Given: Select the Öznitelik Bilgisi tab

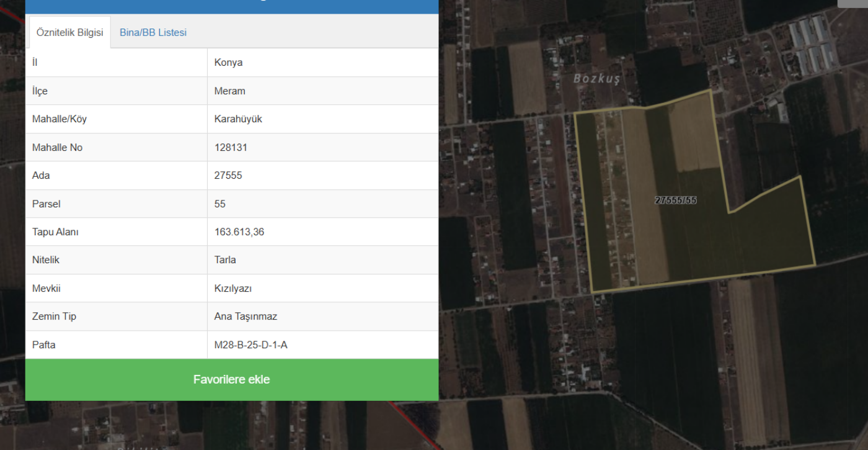Looking at the screenshot, I should (x=69, y=32).
